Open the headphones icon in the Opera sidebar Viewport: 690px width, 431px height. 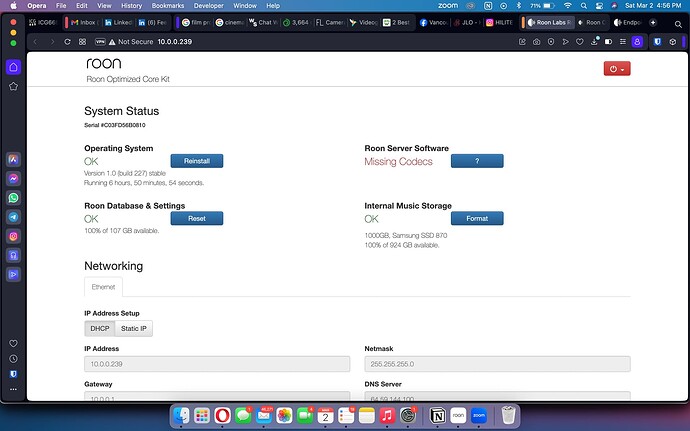[14, 255]
